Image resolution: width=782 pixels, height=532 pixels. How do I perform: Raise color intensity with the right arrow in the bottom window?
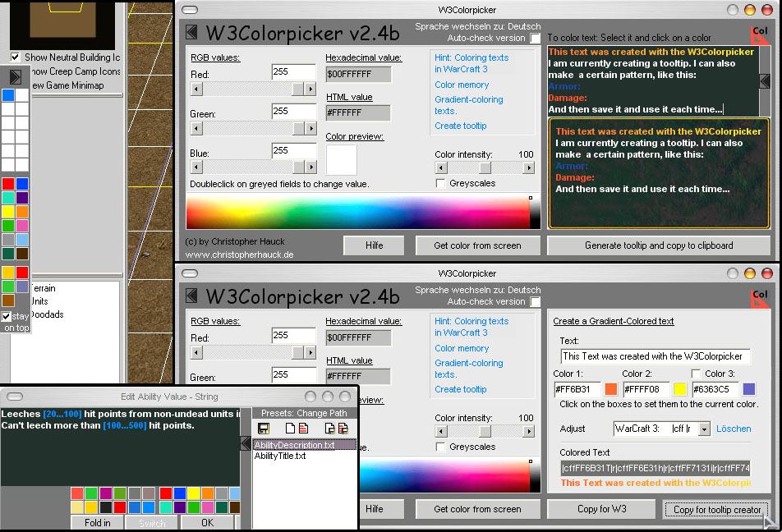pos(529,431)
